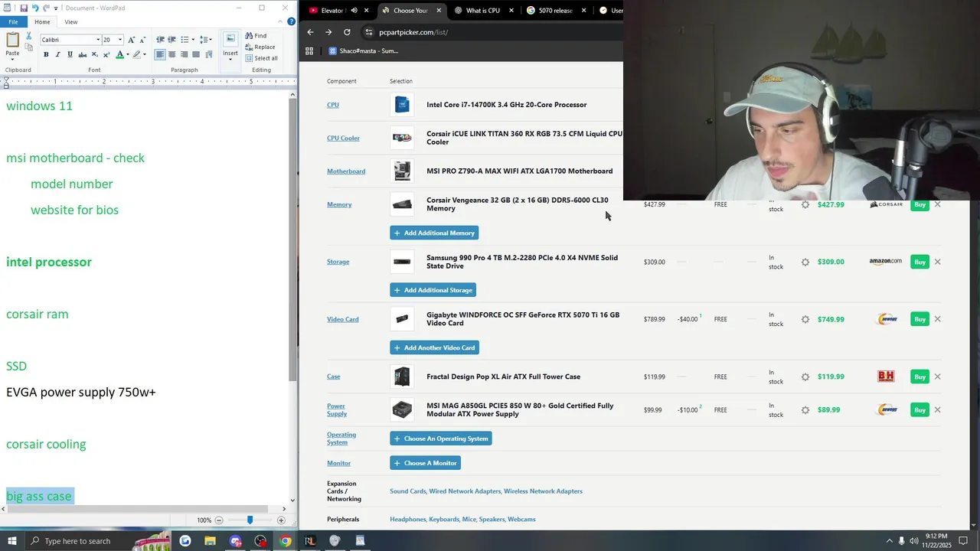Click the pcpartpicker.com address bar
The width and height of the screenshot is (980, 551).
click(490, 32)
